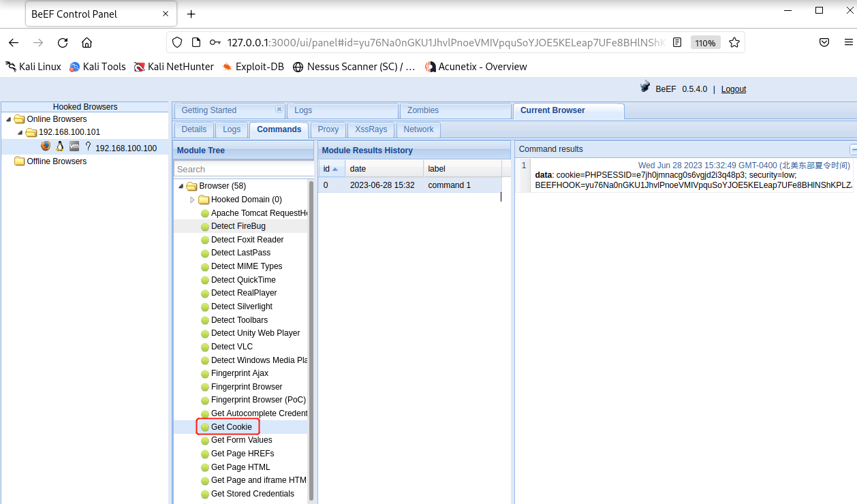Open the XssRays tab

click(x=371, y=129)
